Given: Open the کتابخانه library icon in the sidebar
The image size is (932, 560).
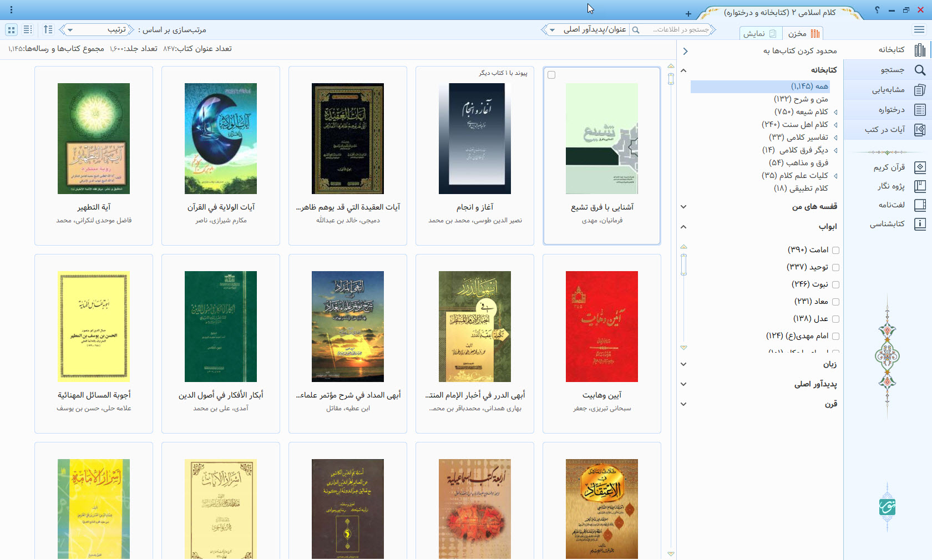Looking at the screenshot, I should (920, 50).
